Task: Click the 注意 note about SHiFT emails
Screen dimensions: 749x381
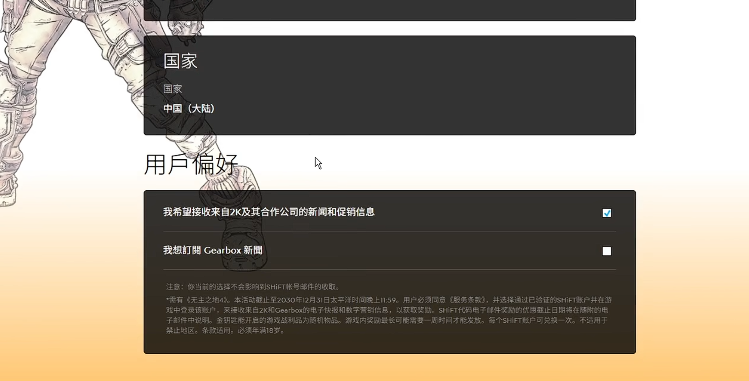Action: click(253, 287)
